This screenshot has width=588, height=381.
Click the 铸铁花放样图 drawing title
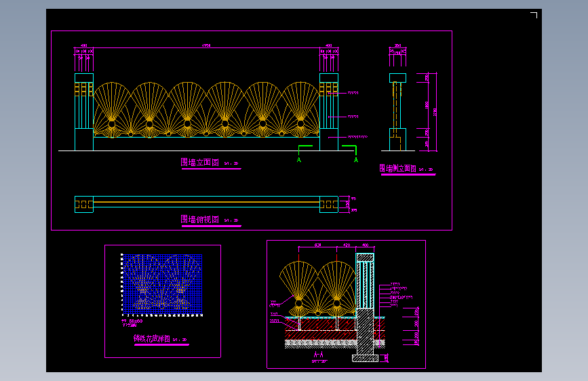click(x=152, y=338)
